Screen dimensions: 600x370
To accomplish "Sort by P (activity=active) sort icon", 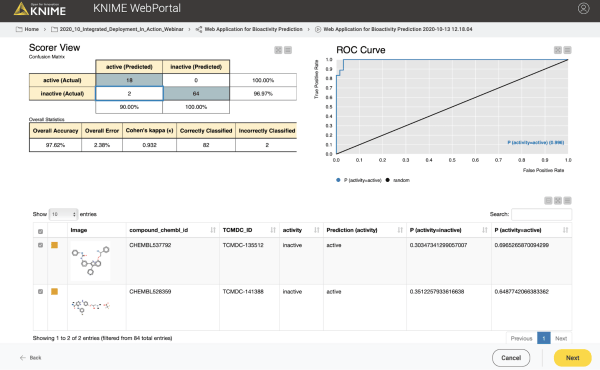I will 566,230.
